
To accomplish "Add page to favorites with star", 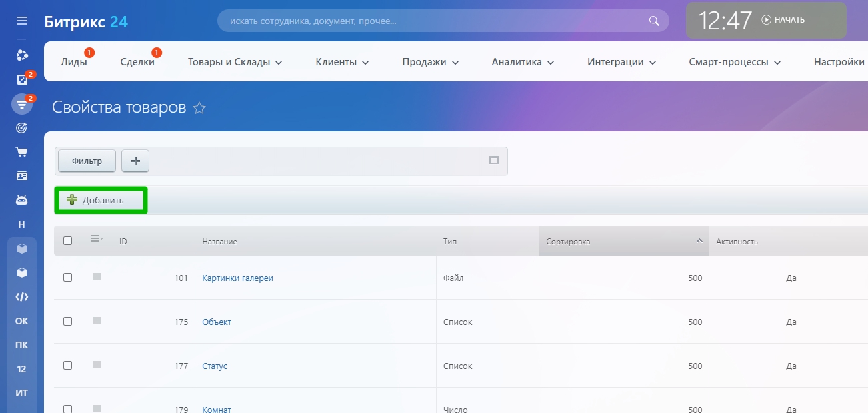I will (x=199, y=108).
